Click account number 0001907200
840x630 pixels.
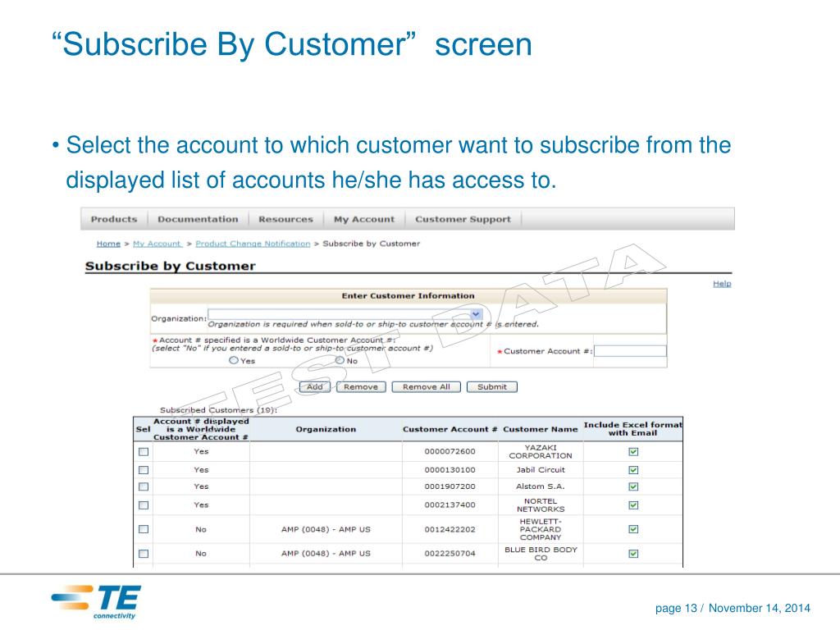pos(450,486)
